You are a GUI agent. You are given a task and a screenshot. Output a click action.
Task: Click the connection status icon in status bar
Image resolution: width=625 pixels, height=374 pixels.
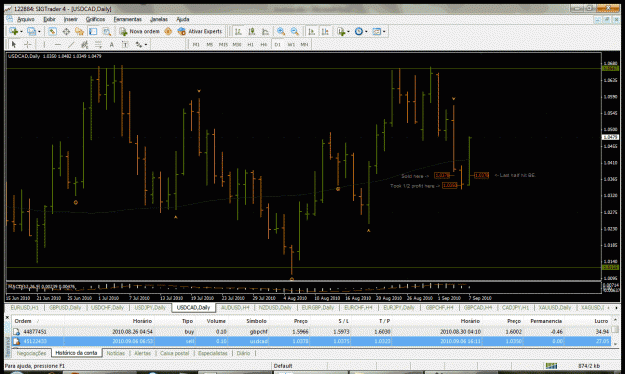pos(551,366)
